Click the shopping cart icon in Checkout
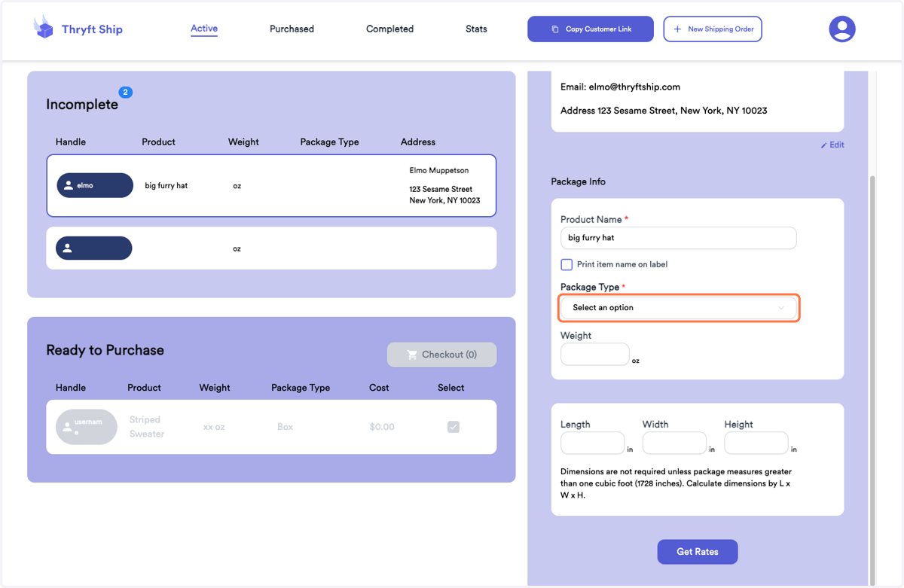The image size is (904, 588). [412, 355]
